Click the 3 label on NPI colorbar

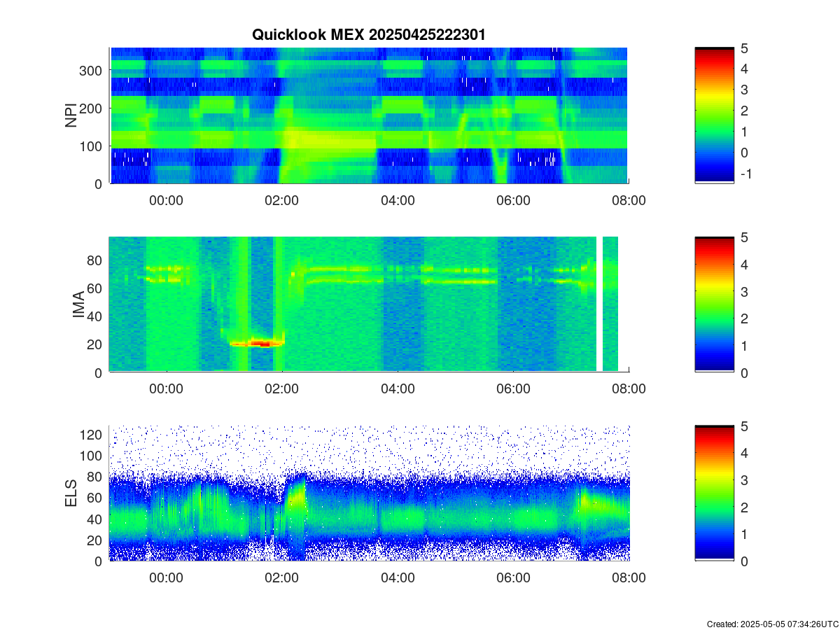[x=745, y=90]
